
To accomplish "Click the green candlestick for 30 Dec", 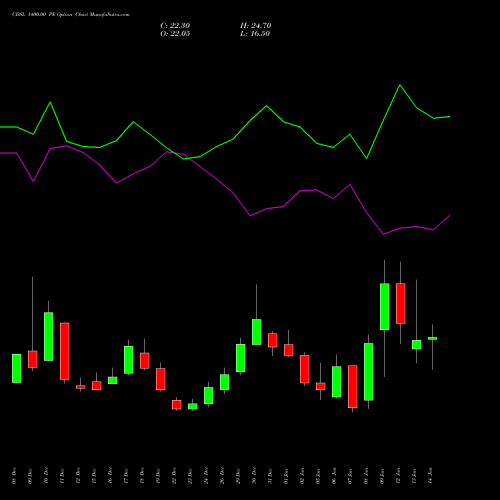I will (x=257, y=332).
